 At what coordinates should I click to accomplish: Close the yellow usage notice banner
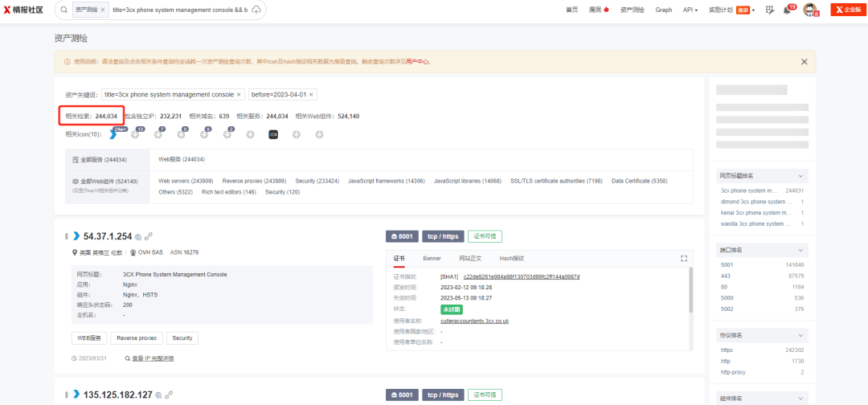pyautogui.click(x=804, y=62)
